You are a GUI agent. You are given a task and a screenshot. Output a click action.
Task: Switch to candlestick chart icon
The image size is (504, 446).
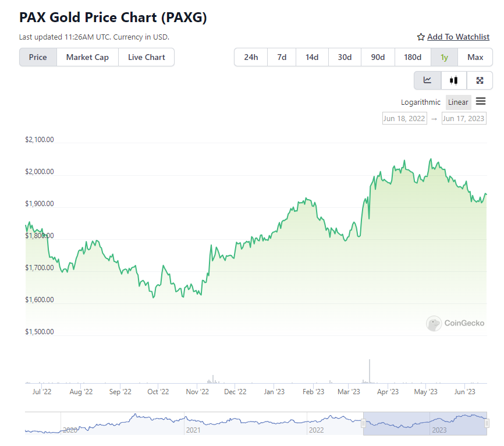(453, 80)
